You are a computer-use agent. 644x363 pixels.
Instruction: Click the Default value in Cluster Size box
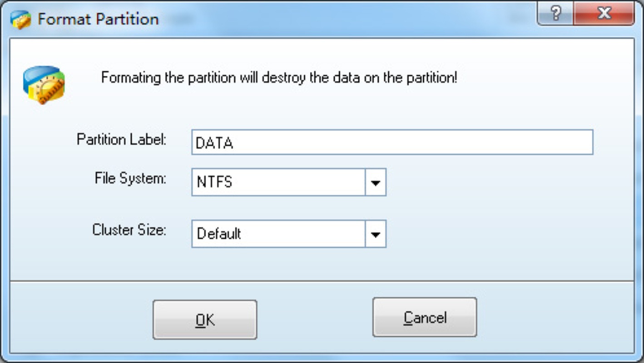219,234
